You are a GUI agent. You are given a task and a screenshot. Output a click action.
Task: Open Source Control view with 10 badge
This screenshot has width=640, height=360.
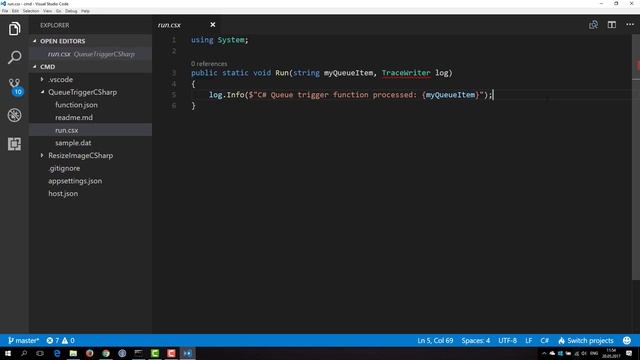tap(15, 87)
